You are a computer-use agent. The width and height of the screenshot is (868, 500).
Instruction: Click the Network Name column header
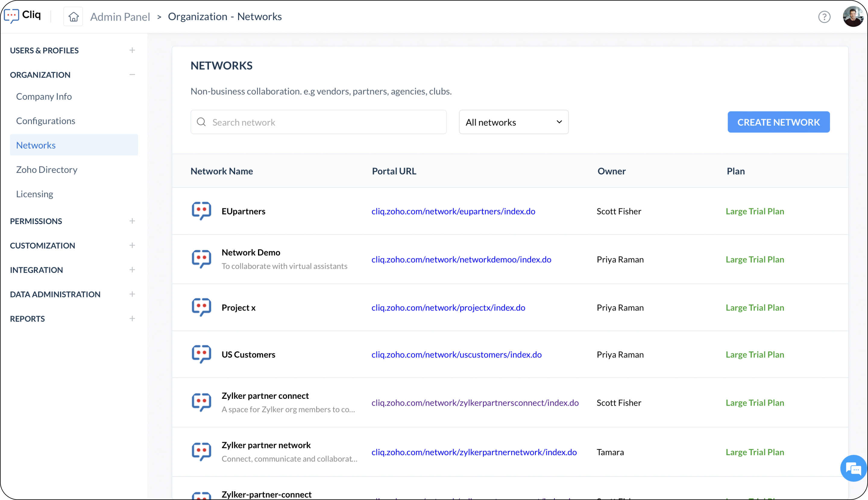pos(222,171)
